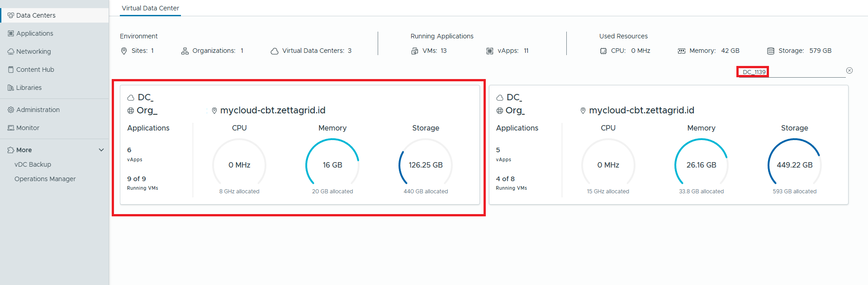Click the '4 of 8' Running VMs count
Screen dimensions: 868x285
pos(505,179)
